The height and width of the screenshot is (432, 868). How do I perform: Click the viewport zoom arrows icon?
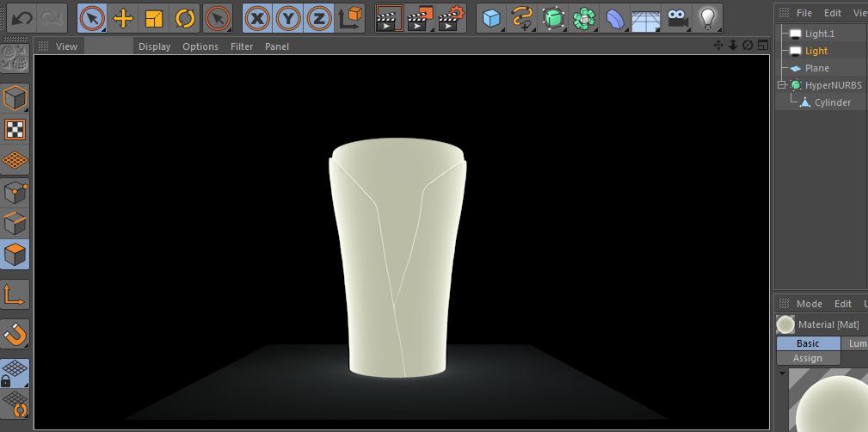coord(733,46)
